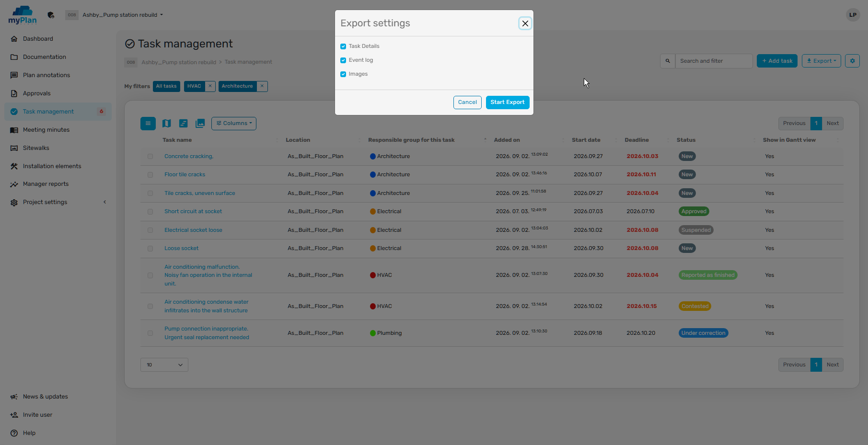
Task: Open LP user avatar menu
Action: [x=853, y=15]
